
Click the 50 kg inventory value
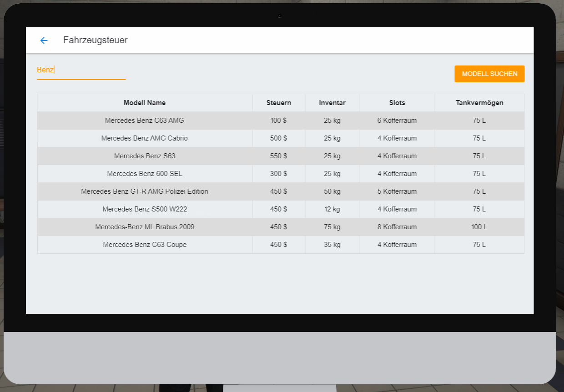pos(332,191)
